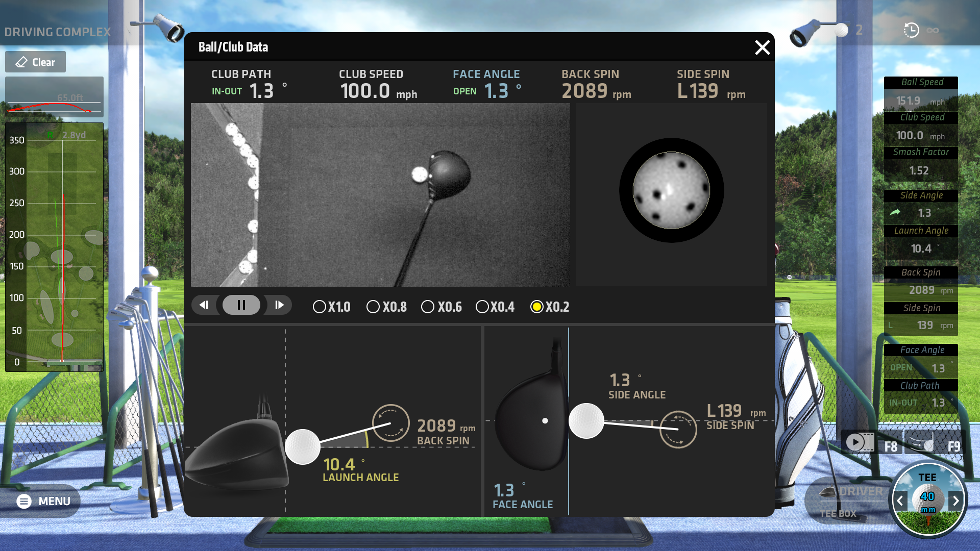Step forward one frame in replay
This screenshot has width=980, height=551.
tap(279, 305)
